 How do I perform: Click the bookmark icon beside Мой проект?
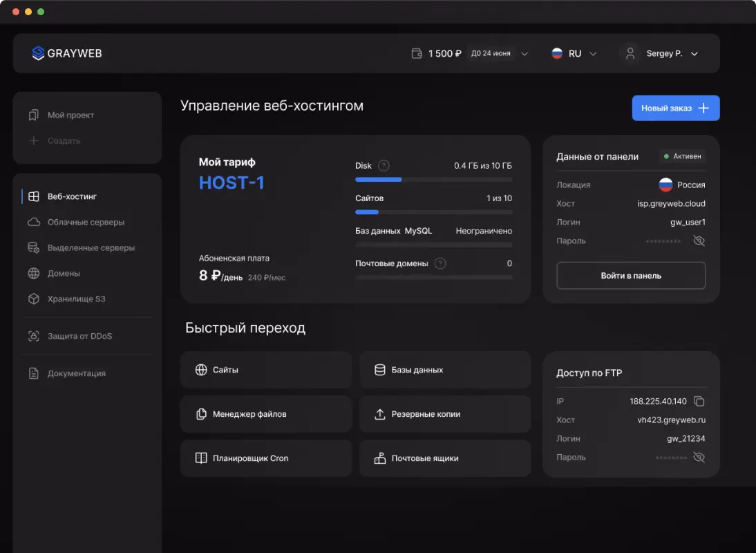pos(34,115)
